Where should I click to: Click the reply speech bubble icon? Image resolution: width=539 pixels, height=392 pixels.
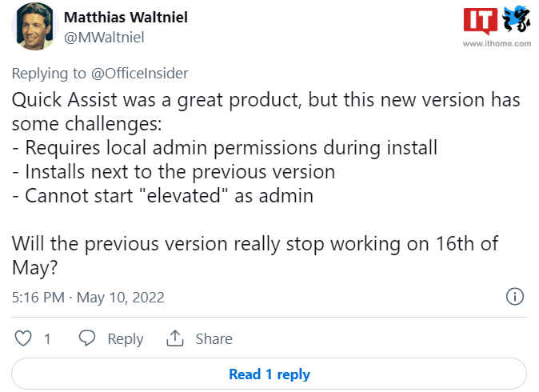[88, 339]
